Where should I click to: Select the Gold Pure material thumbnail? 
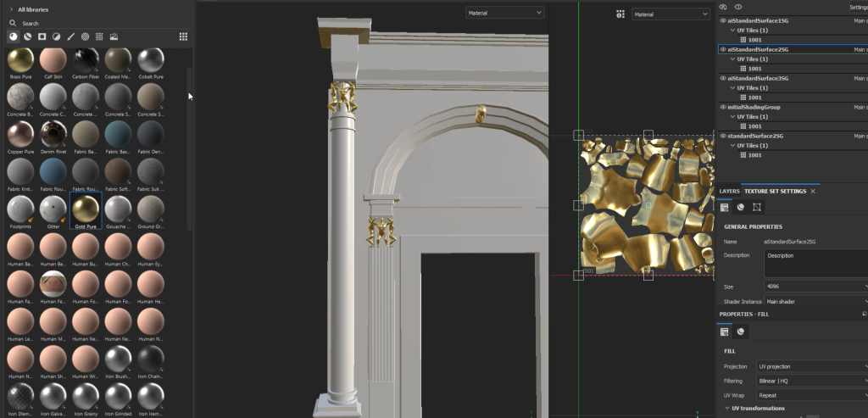click(x=86, y=209)
